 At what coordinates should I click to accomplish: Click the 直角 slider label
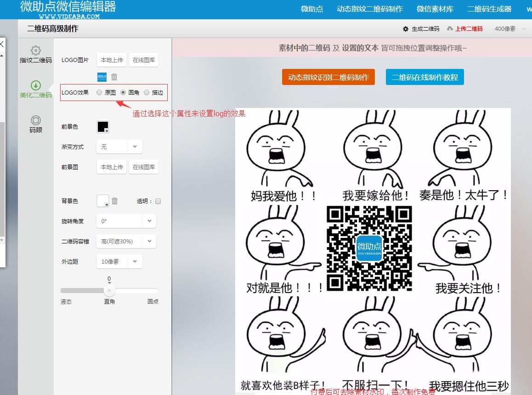(109, 301)
